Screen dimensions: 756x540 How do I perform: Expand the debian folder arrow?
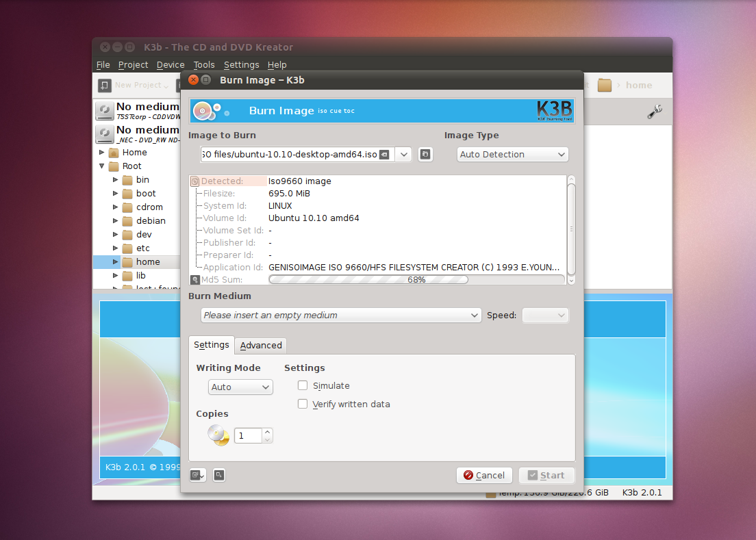tap(115, 220)
